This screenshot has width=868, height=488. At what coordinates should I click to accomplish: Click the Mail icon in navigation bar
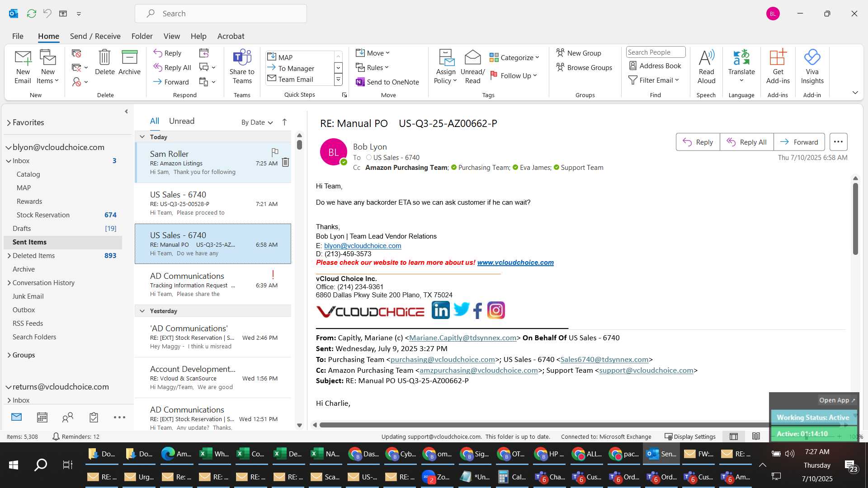coord(16,417)
